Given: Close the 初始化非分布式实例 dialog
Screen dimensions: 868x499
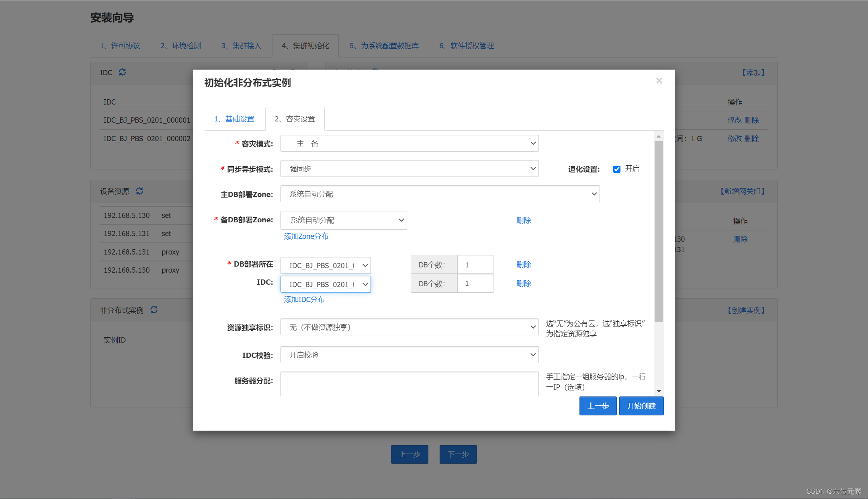Looking at the screenshot, I should (659, 81).
